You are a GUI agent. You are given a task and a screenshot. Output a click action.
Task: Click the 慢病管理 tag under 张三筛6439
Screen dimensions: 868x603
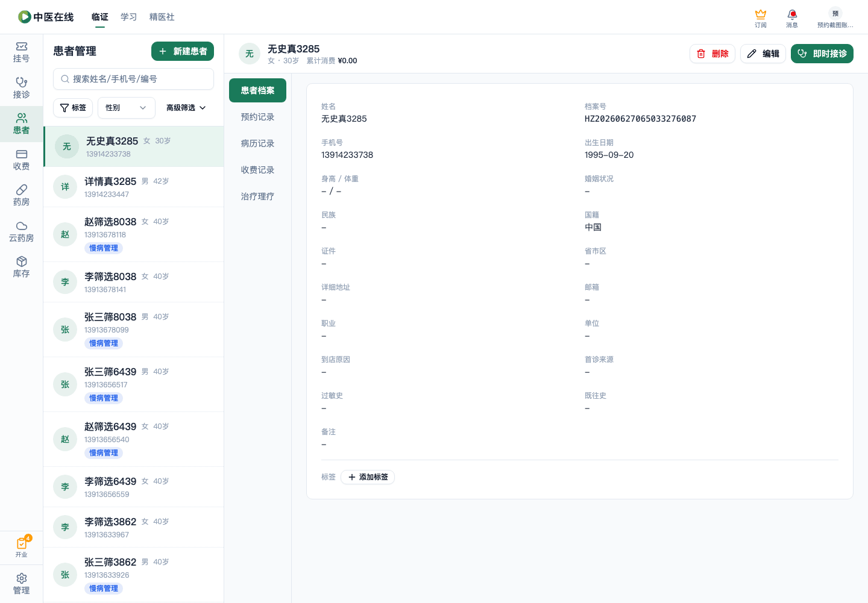[104, 398]
